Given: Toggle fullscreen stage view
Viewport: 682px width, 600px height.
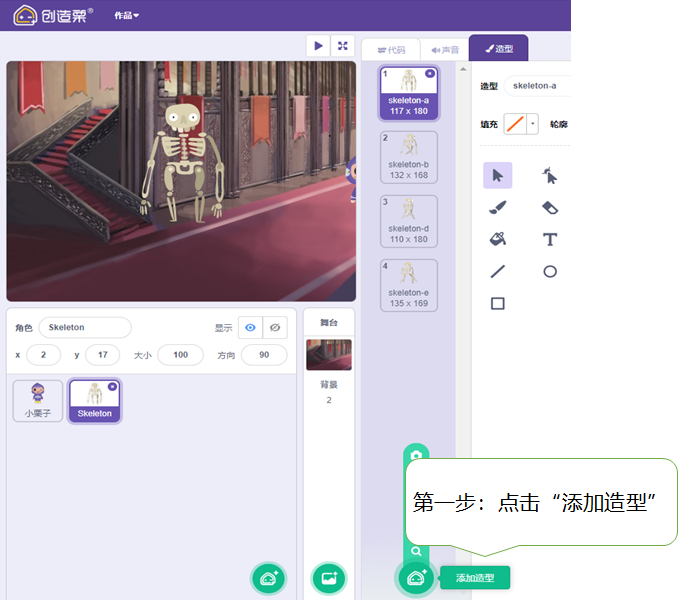Looking at the screenshot, I should [343, 46].
